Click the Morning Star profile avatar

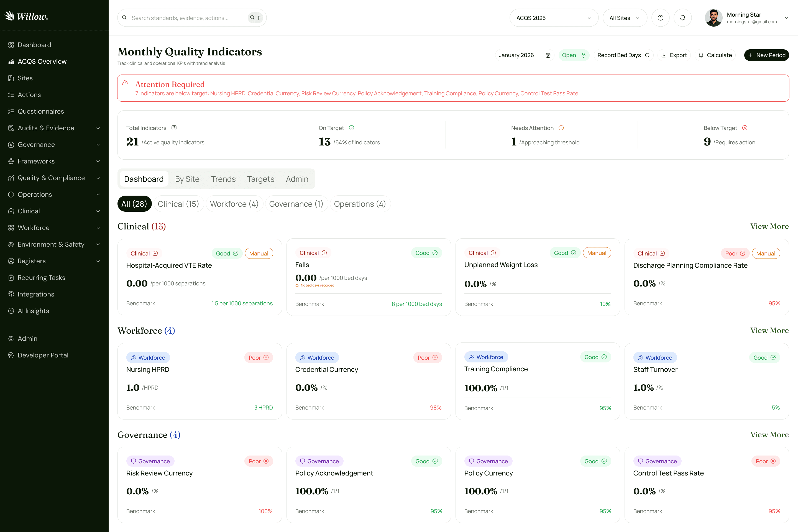(x=714, y=18)
